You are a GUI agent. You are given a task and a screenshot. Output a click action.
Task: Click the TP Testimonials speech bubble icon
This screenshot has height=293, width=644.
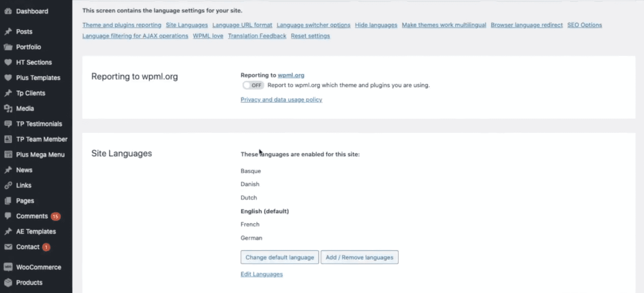point(8,124)
